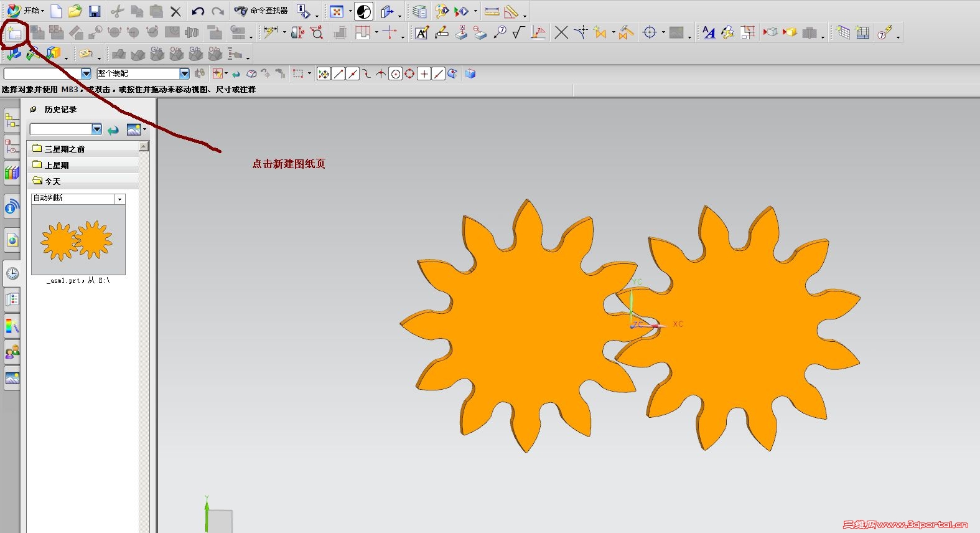
Task: Open the _asm1.prt gear thumbnail
Action: pos(78,240)
